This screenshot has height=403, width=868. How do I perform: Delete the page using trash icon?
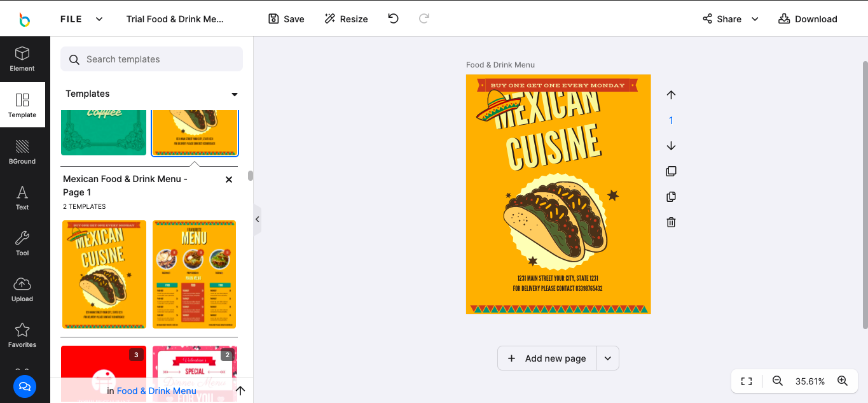(671, 222)
